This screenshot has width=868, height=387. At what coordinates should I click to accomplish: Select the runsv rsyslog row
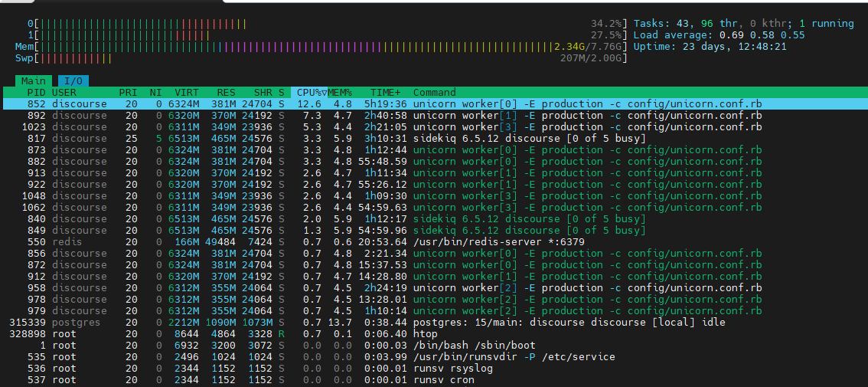(x=434, y=368)
